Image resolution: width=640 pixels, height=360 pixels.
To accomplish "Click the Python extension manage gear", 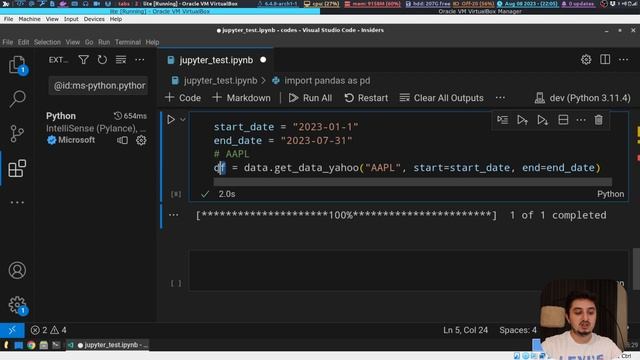I will click(x=141, y=140).
